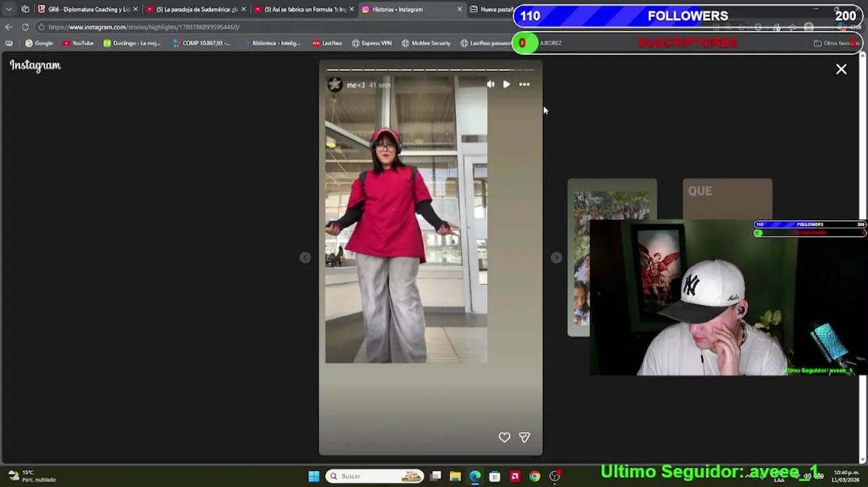Open the story three-dots options menu
The width and height of the screenshot is (868, 487).
(x=524, y=85)
